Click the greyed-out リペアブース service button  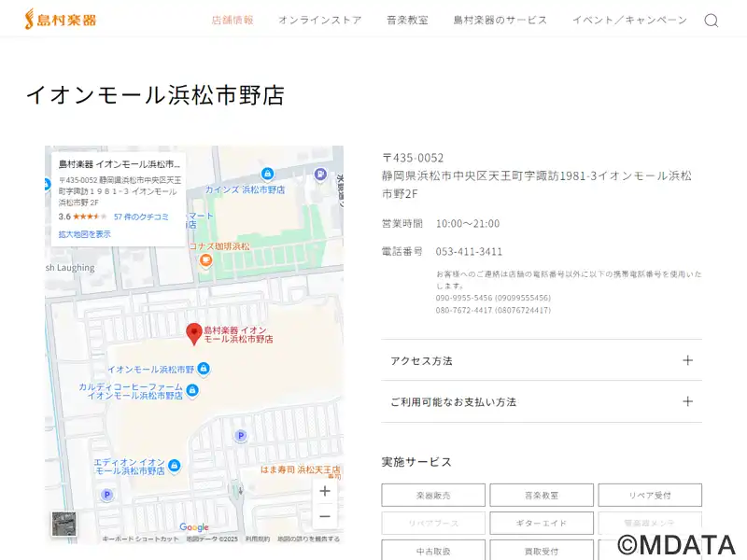(433, 524)
